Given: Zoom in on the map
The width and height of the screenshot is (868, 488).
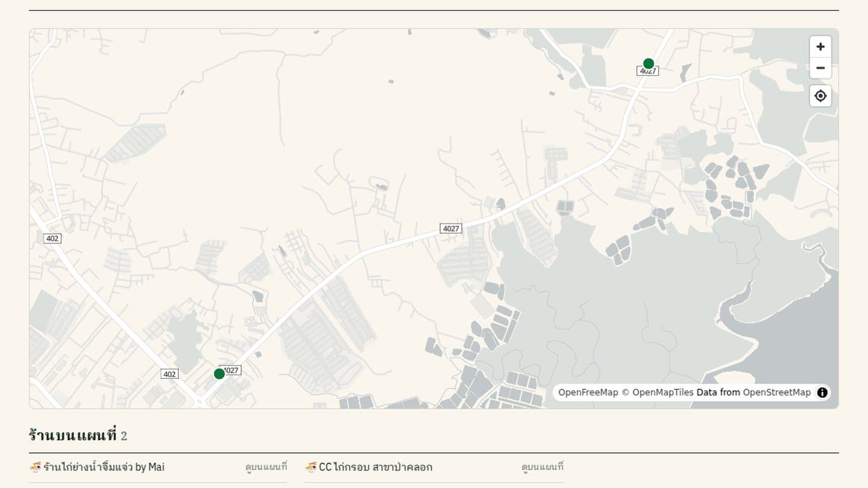Looking at the screenshot, I should tap(820, 47).
